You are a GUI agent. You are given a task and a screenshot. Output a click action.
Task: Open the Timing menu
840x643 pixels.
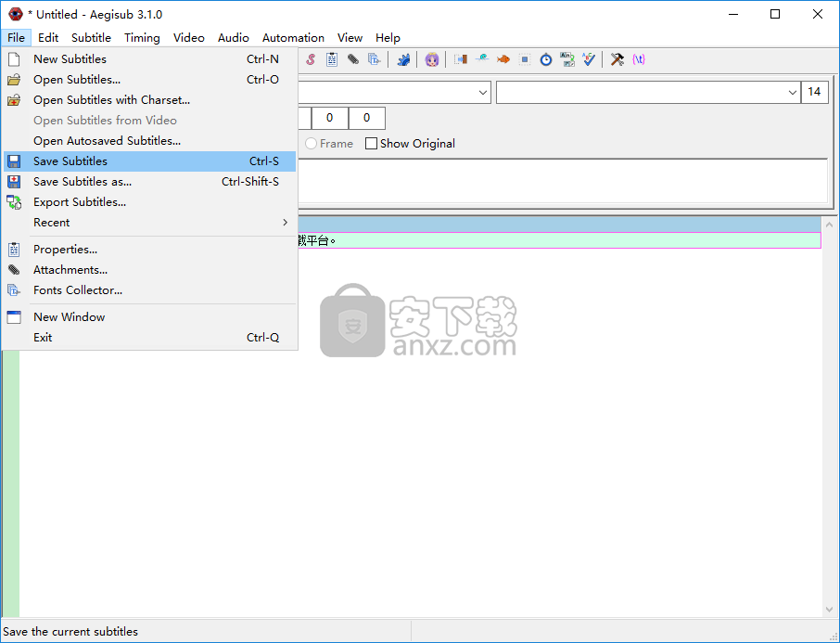[x=142, y=37]
